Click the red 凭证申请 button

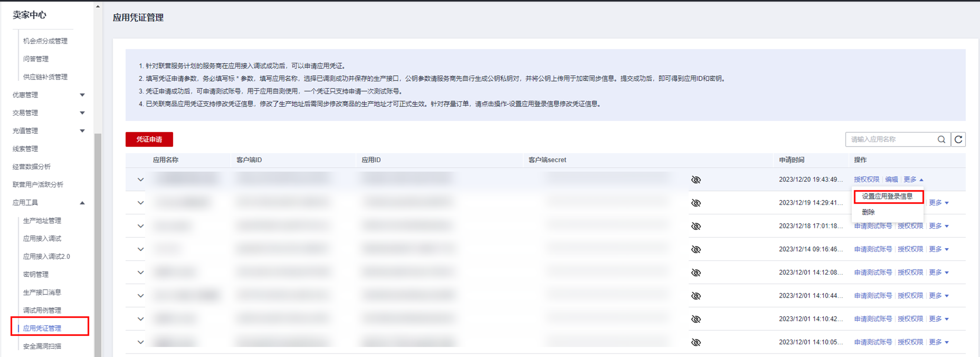click(149, 139)
